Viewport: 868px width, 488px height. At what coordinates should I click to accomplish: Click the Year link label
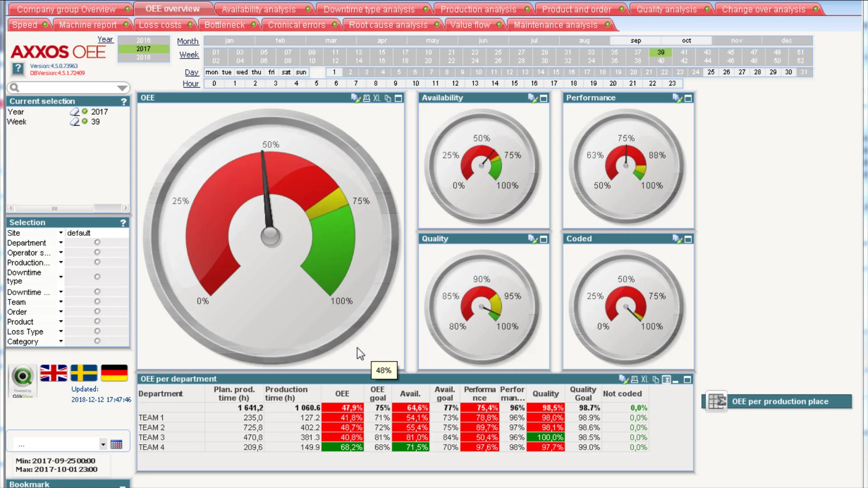(105, 39)
